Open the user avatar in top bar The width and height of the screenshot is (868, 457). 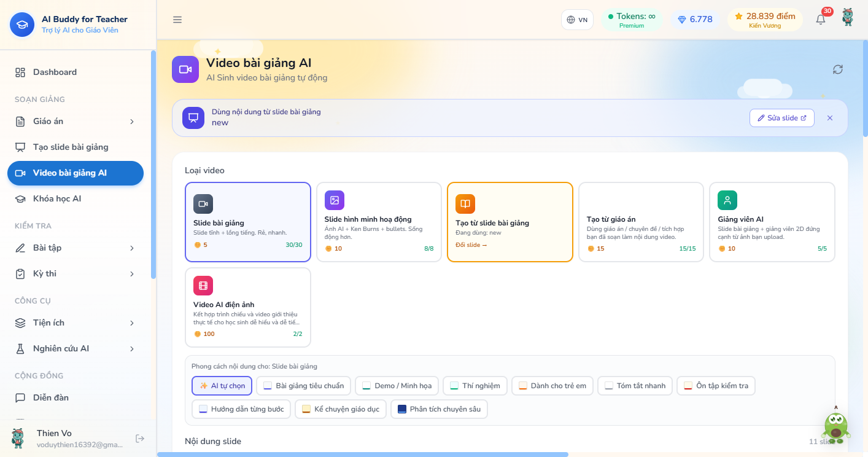pos(848,17)
